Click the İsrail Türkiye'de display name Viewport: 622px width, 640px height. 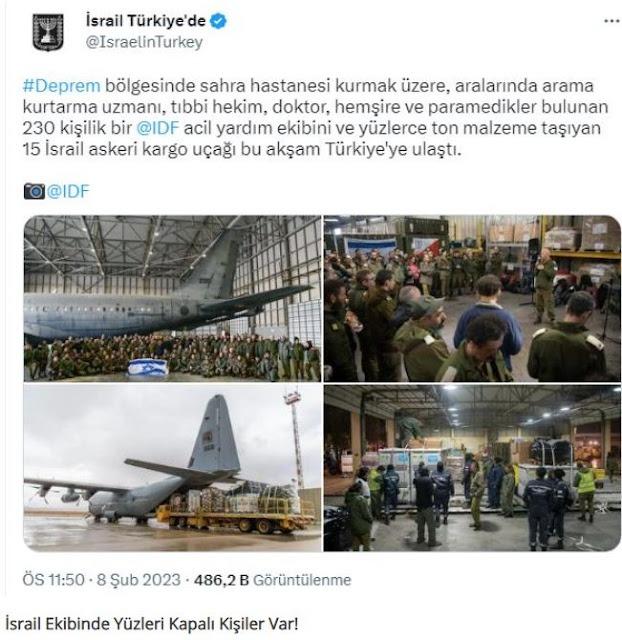pos(146,21)
